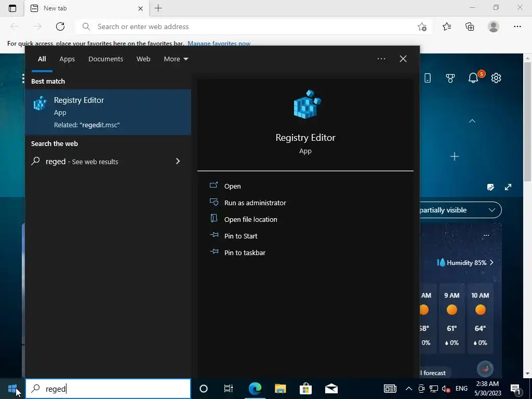Image resolution: width=532 pixels, height=399 pixels.
Task: Open weather card ellipsis options
Action: (486, 235)
